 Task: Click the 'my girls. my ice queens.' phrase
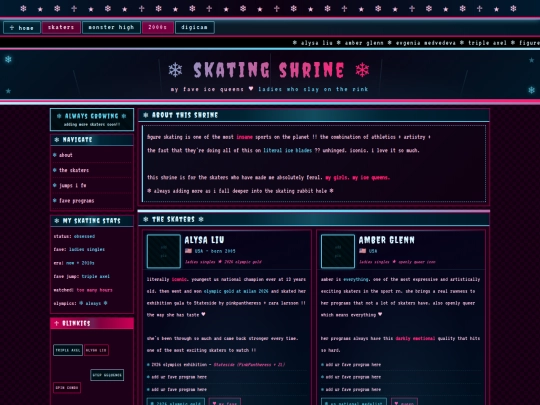click(357, 178)
